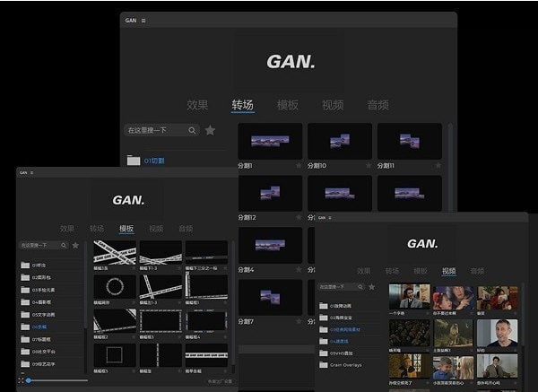Open the GAN panel menu in the templates window
Screen dimensions: 538x392
tap(31, 172)
